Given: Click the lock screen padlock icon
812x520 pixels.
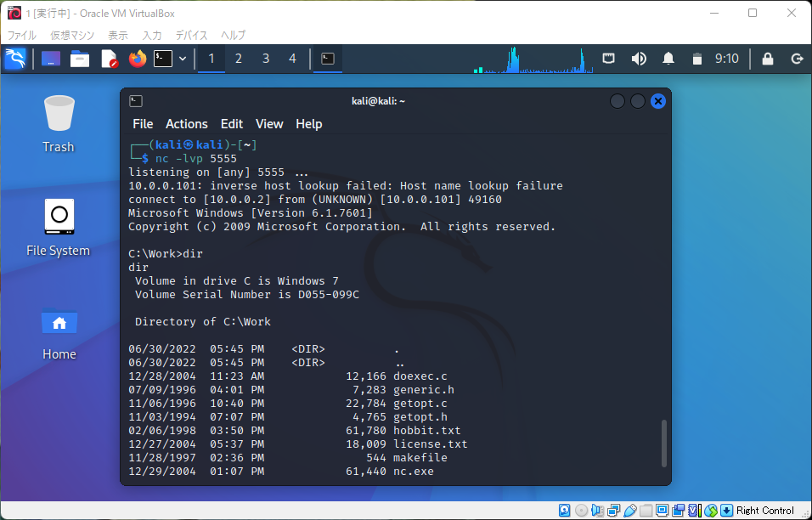Looking at the screenshot, I should point(768,59).
